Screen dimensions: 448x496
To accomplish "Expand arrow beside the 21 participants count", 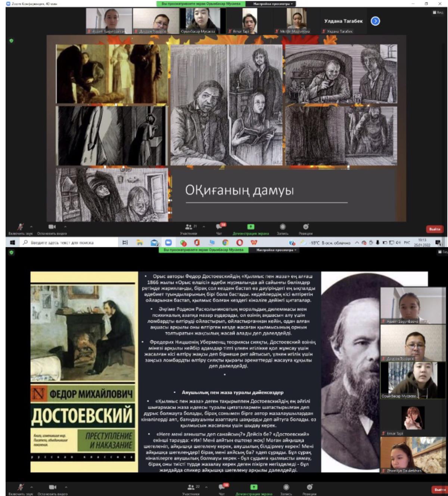I will 204,227.
